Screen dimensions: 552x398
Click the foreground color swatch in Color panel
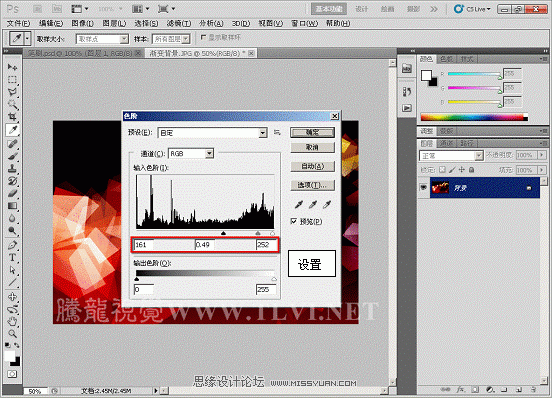pyautogui.click(x=426, y=75)
